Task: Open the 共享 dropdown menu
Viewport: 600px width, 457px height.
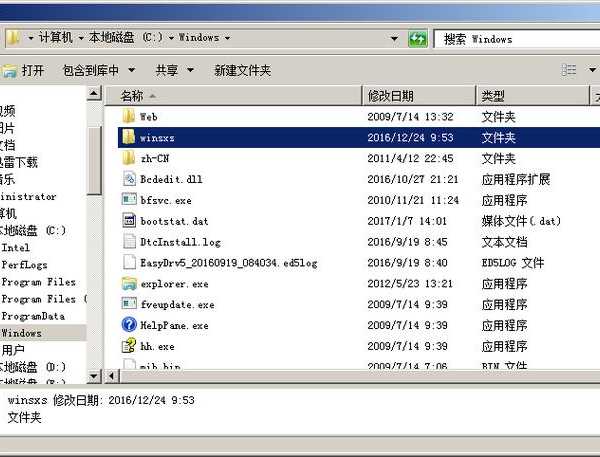Action: point(190,70)
